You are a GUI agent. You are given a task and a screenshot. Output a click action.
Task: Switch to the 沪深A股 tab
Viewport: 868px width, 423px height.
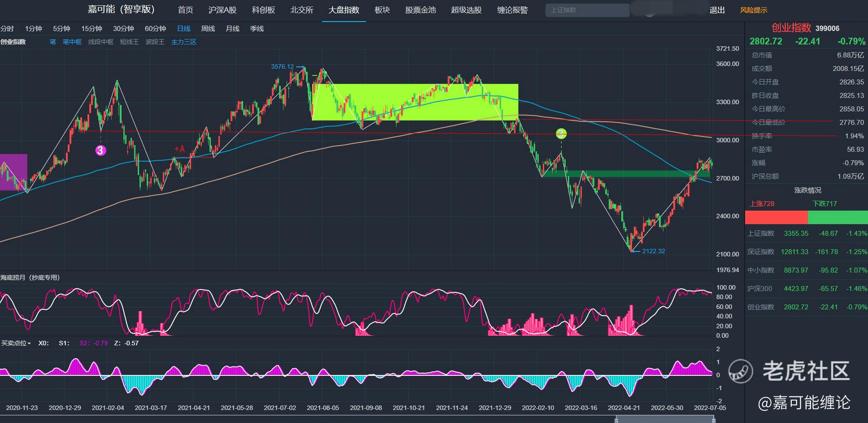click(x=222, y=10)
